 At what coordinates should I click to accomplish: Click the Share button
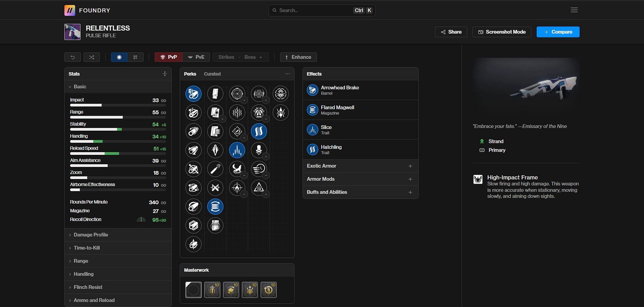451,32
